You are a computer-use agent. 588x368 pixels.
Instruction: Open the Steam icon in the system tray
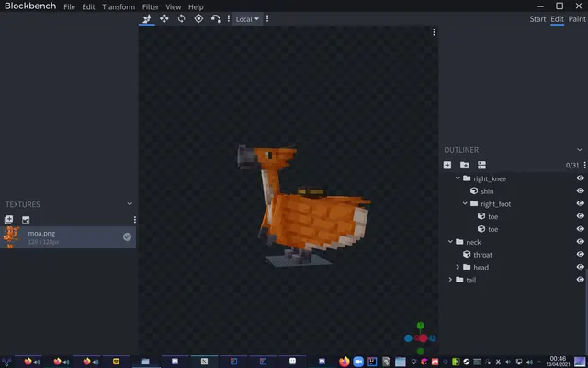click(466, 362)
